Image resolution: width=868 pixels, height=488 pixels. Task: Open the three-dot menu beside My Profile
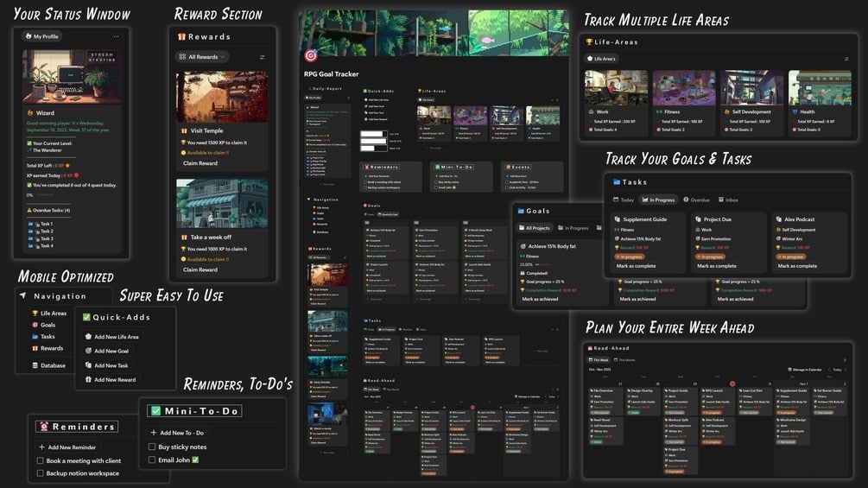coord(116,36)
